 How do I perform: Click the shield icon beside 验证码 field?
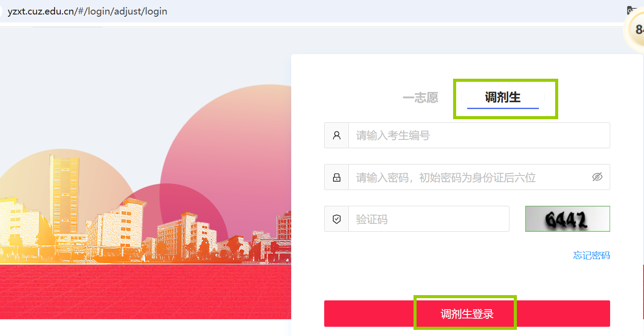(337, 219)
